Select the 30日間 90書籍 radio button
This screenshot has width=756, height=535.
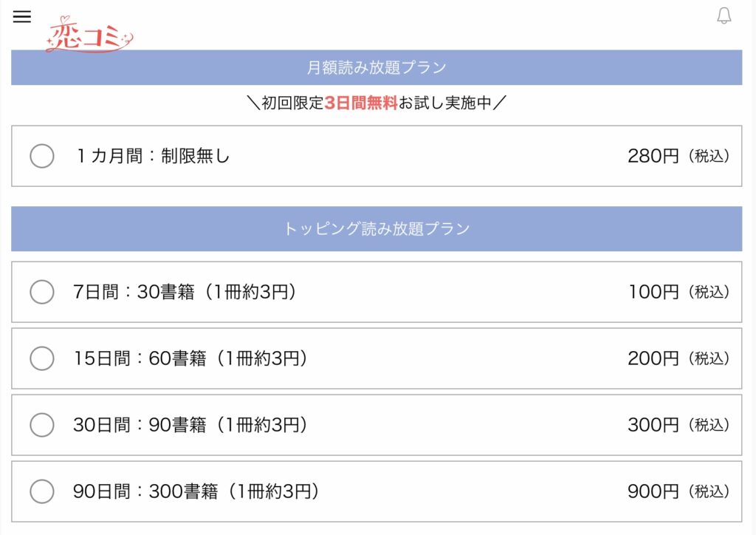[x=42, y=425]
